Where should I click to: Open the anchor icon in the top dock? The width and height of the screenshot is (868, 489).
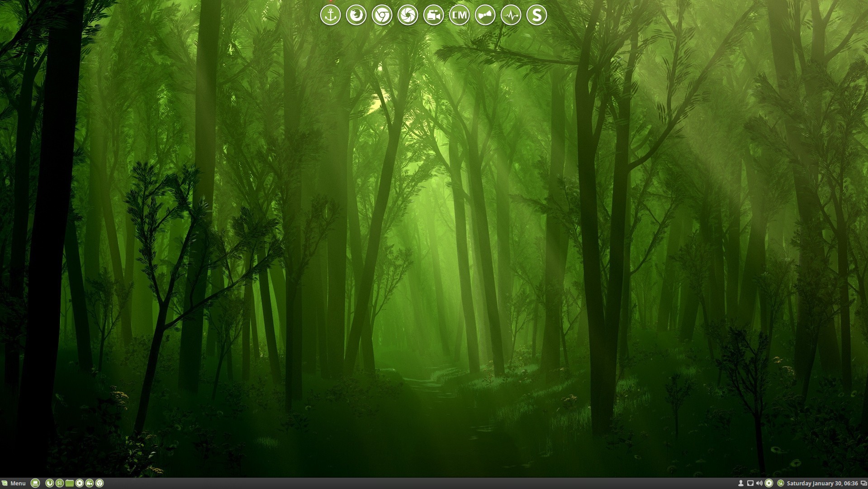point(330,15)
